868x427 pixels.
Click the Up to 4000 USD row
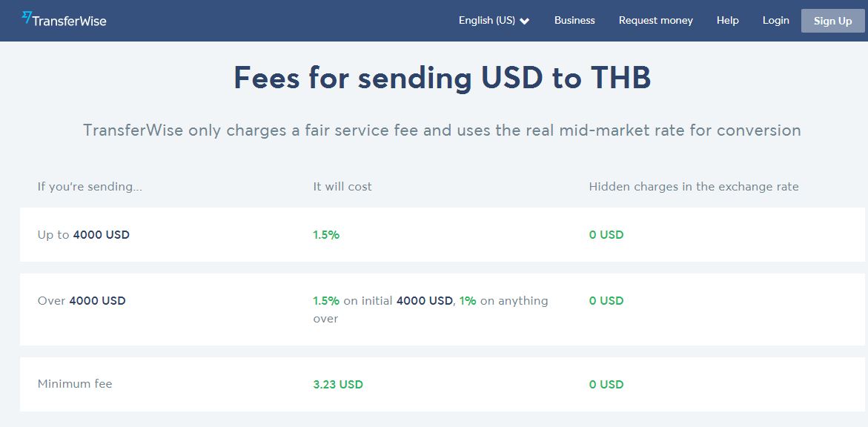[442, 234]
